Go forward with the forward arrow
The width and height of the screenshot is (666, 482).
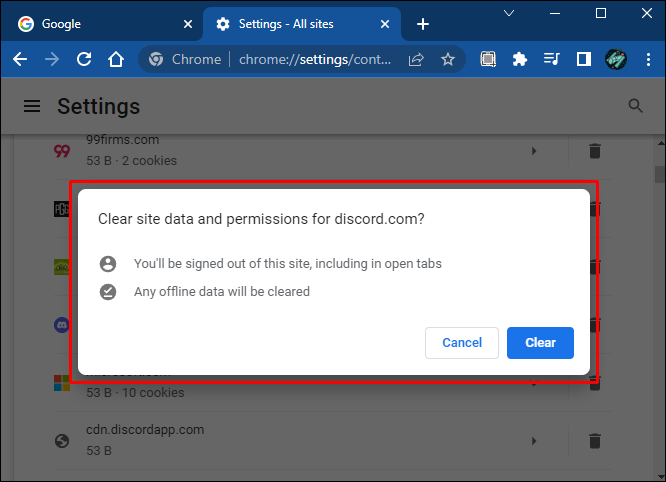pos(52,59)
